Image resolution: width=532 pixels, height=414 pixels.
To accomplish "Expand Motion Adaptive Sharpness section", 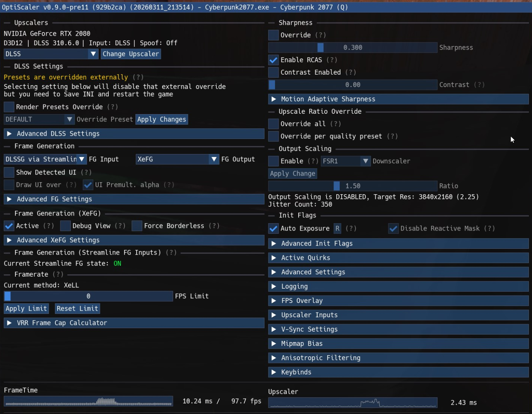I will [399, 99].
